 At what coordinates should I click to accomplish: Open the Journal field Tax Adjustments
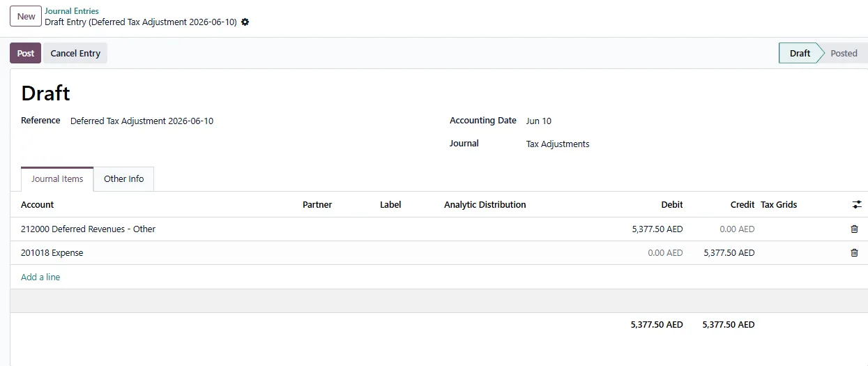[557, 144]
